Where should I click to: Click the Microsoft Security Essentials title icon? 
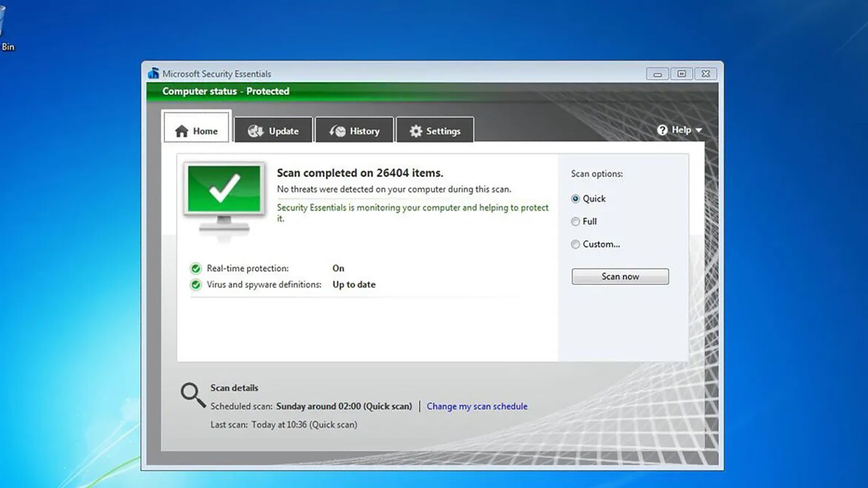tap(153, 74)
